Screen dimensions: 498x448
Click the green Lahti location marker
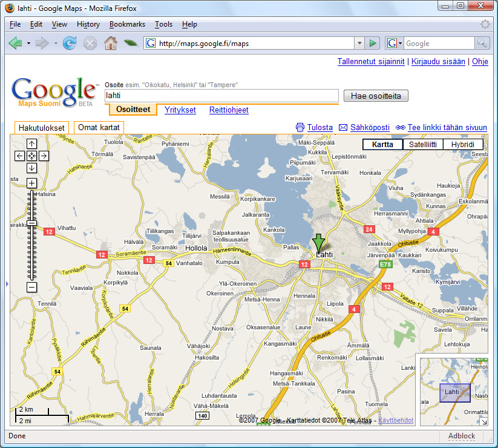pos(318,244)
